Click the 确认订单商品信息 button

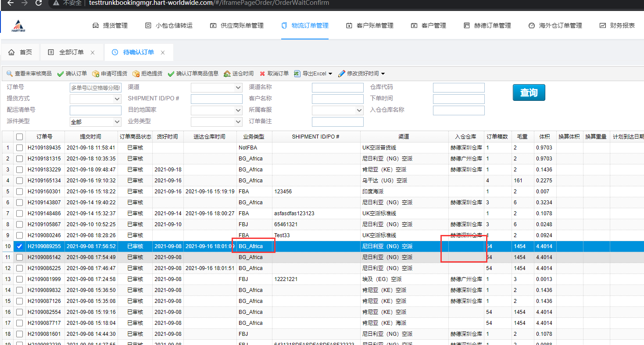193,74
